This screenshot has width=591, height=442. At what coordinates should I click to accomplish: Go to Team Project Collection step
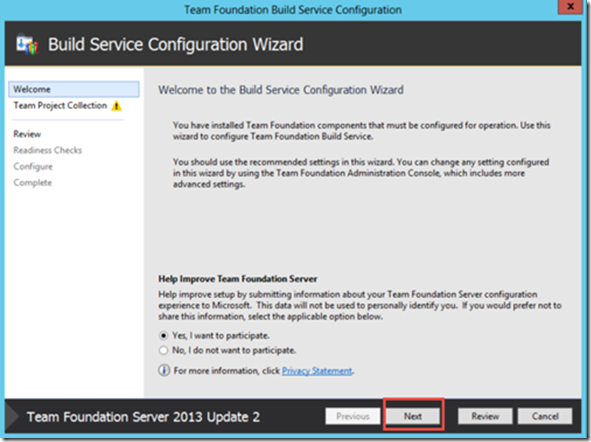tap(60, 106)
